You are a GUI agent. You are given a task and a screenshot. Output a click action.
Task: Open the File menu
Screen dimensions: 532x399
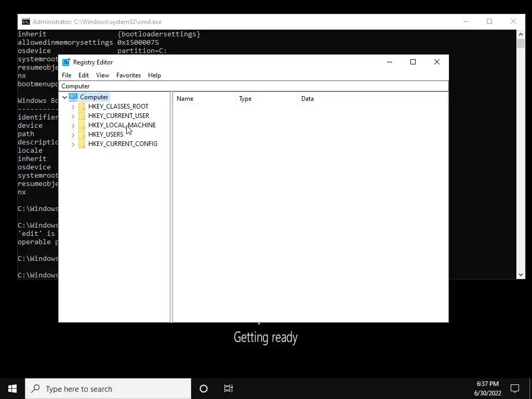(x=66, y=75)
